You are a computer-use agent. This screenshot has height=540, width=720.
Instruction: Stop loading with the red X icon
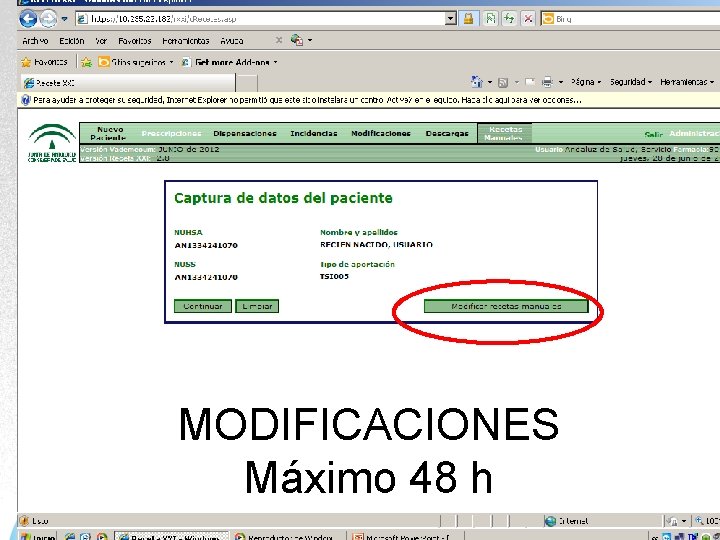click(528, 19)
